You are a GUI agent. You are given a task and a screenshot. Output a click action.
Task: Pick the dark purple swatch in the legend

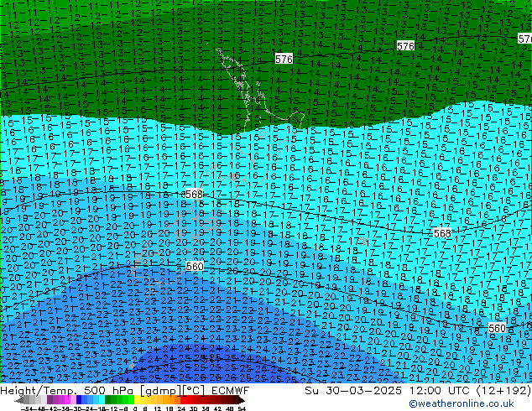50,400
